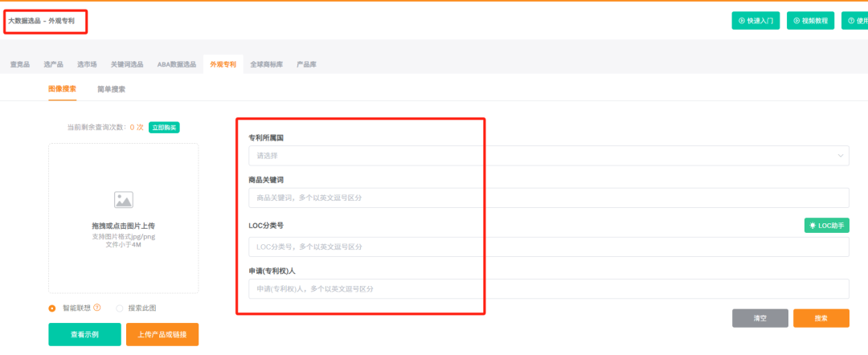868x355 pixels.
Task: Click the orange 搜索 search button
Action: click(821, 319)
